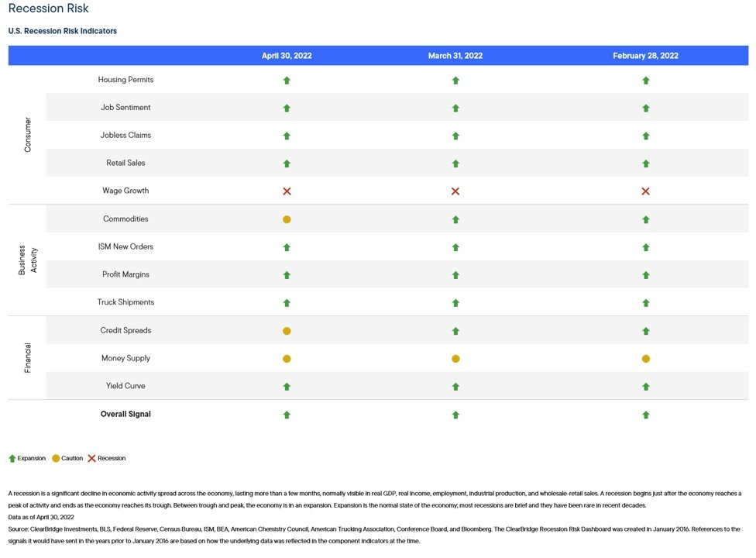This screenshot has height=558, width=756.
Task: Click Yield Curve expansion arrow for April 30, 2022
Action: [287, 386]
